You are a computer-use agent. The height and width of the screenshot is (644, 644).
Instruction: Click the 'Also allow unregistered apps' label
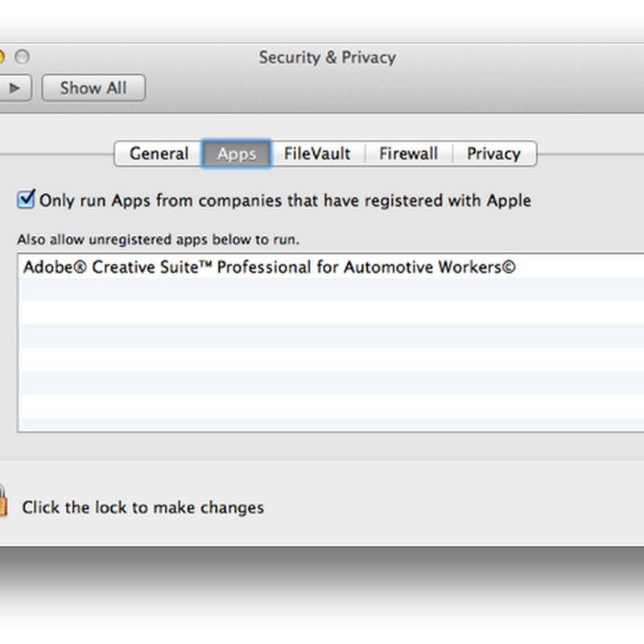158,240
